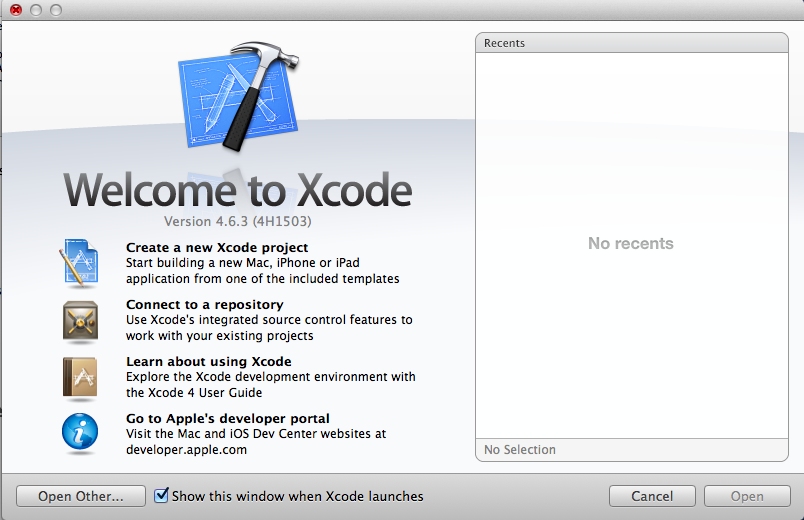Click the Xcode hammer logo
The image size is (804, 520).
pos(239,96)
